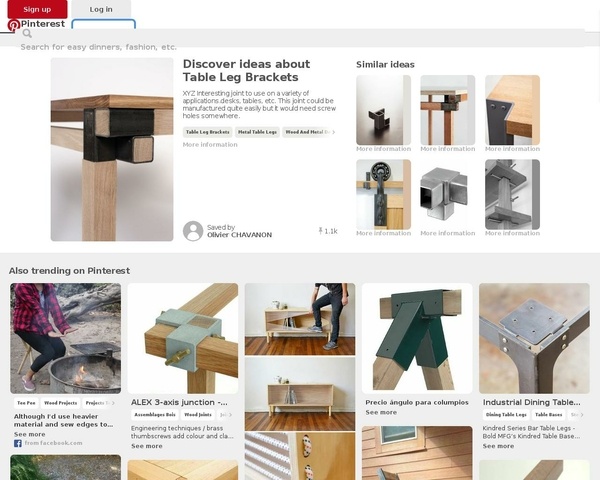Type in the search for easy dinners field

[x=300, y=46]
